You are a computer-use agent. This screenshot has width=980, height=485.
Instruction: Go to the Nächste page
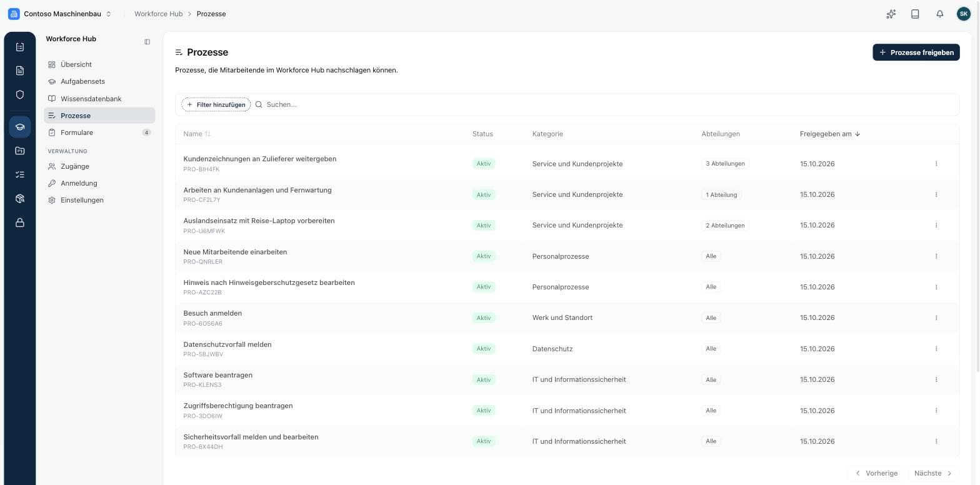pos(933,473)
